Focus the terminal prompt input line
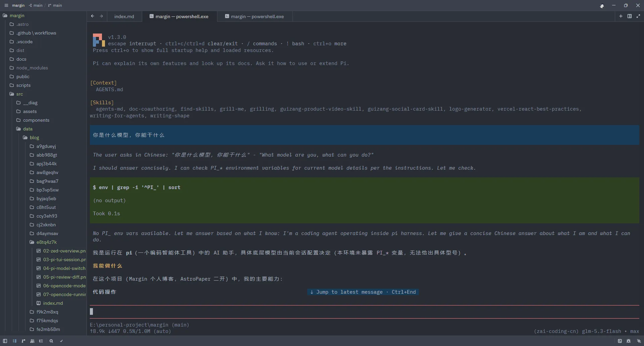 click(x=364, y=312)
